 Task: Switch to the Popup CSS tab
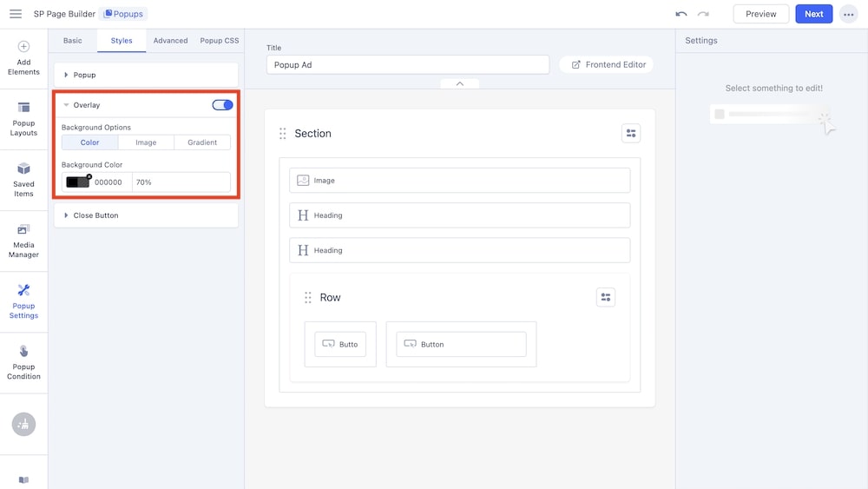220,41
